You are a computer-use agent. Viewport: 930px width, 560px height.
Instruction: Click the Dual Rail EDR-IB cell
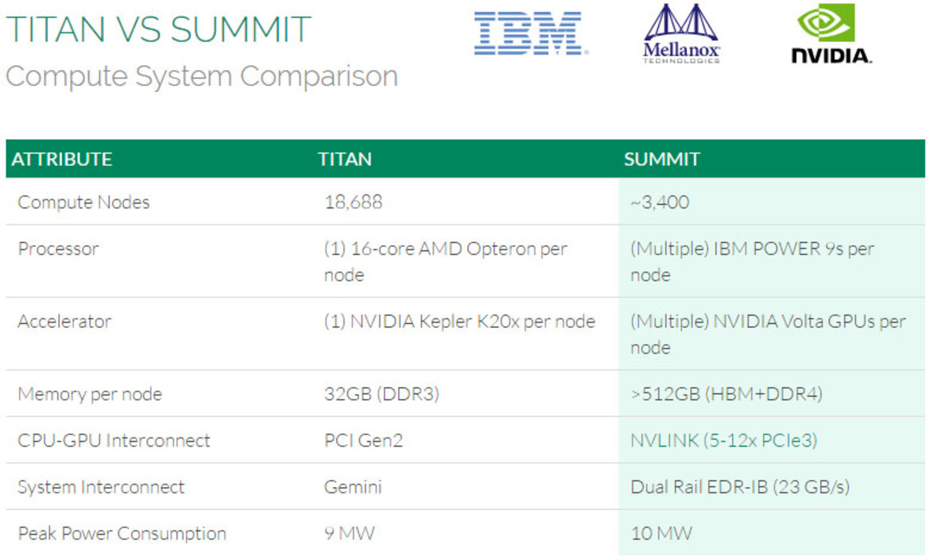(x=739, y=487)
